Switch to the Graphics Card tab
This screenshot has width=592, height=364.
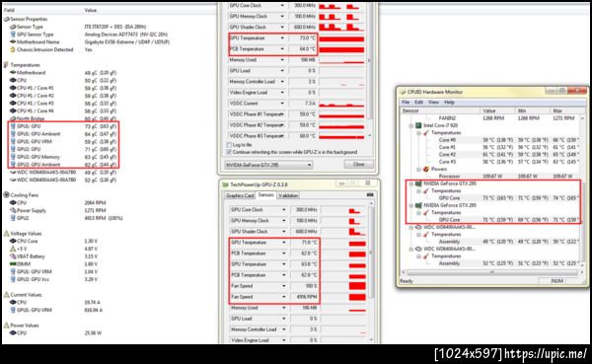click(240, 195)
